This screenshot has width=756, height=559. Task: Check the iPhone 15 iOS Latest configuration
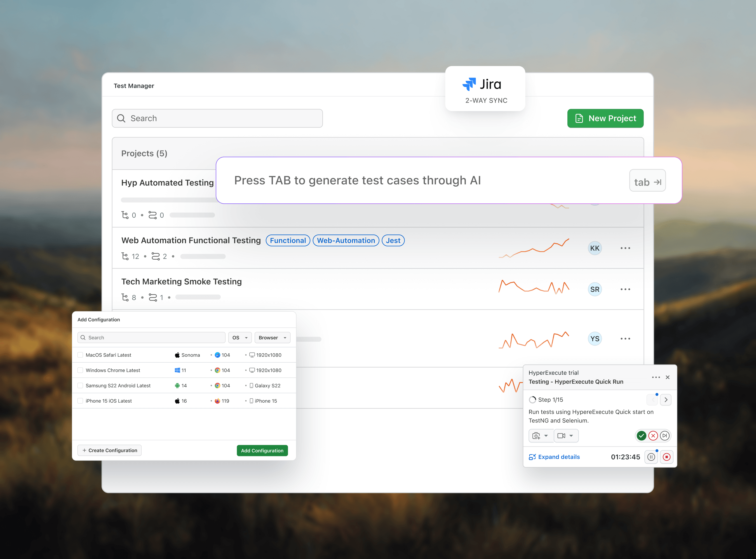tap(80, 401)
